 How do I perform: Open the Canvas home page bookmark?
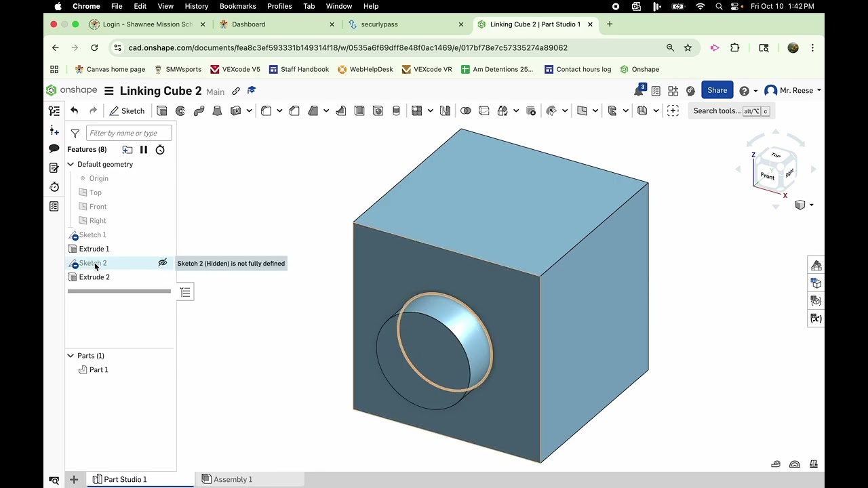[x=110, y=69]
